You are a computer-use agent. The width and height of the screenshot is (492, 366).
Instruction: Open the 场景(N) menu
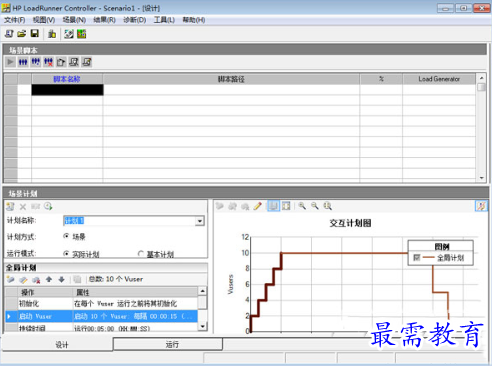74,20
